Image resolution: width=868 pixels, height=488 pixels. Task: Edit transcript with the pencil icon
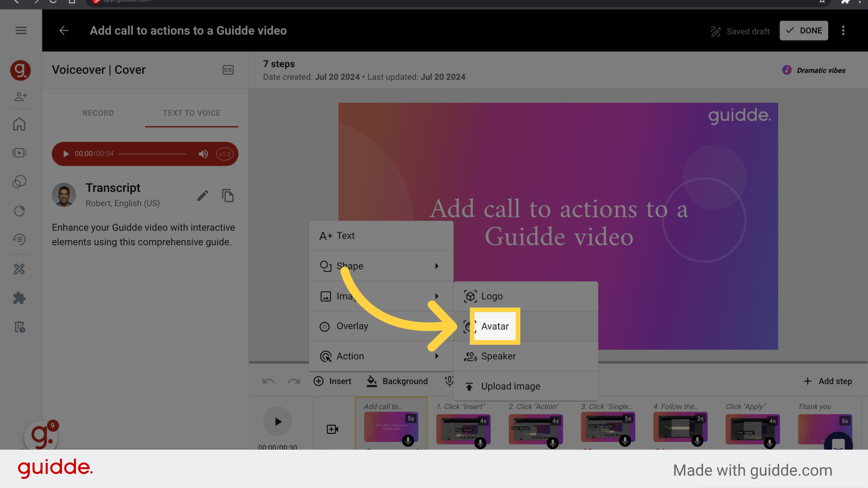(x=203, y=196)
